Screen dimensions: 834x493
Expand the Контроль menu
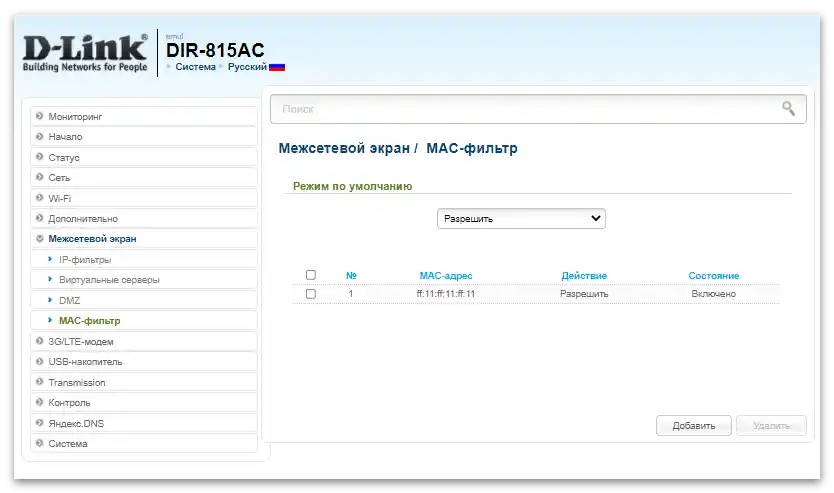pyautogui.click(x=144, y=402)
